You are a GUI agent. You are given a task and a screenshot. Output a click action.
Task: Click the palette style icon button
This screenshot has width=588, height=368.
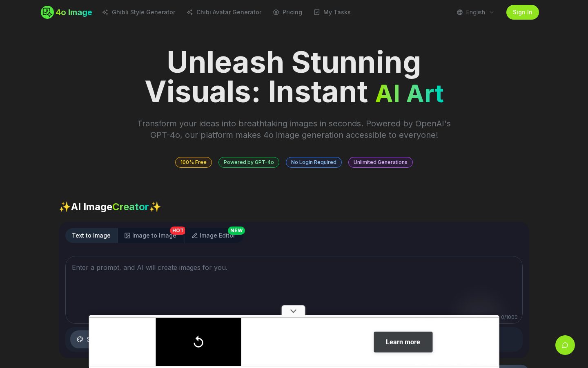point(80,339)
